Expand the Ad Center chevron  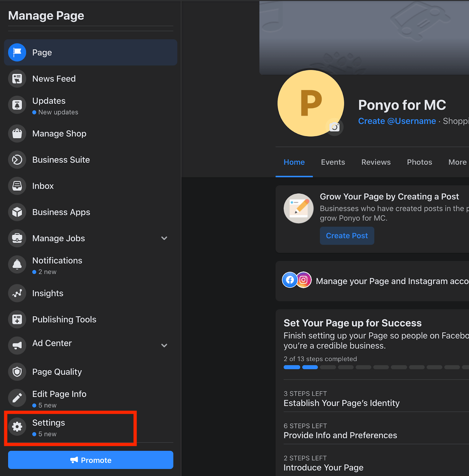[x=164, y=345]
